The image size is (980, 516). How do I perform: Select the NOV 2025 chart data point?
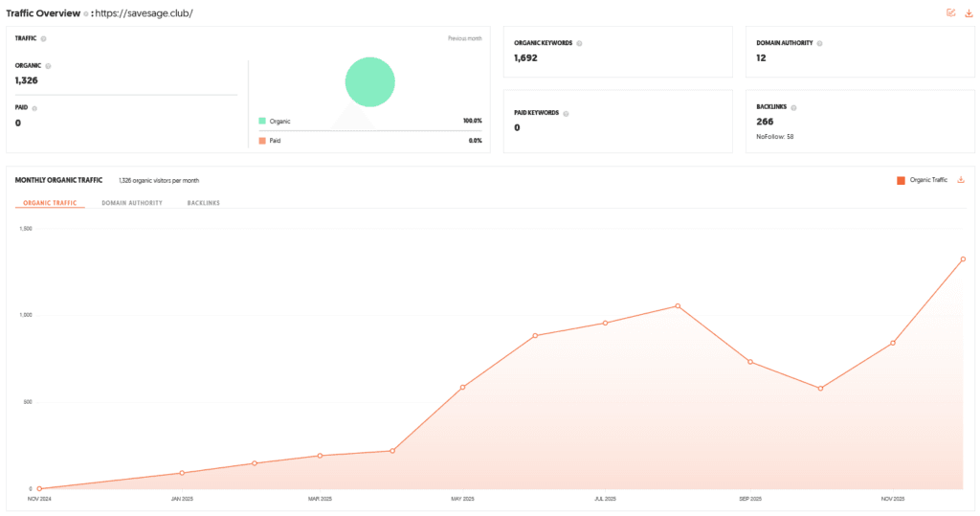coord(893,344)
